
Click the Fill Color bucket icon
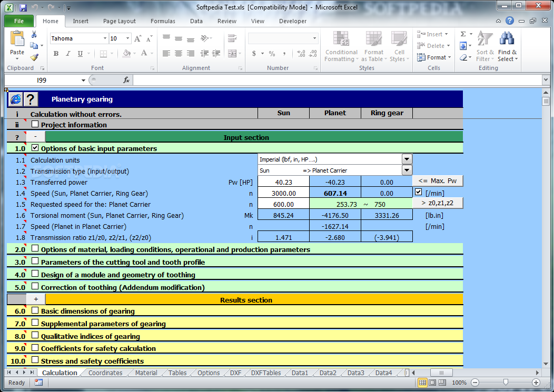click(x=126, y=53)
